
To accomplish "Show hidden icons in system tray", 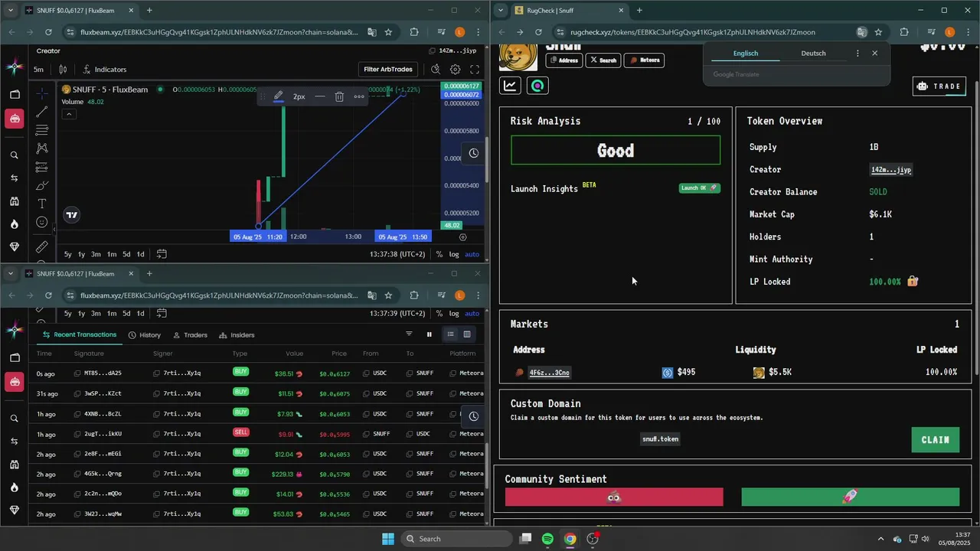I will (x=880, y=539).
